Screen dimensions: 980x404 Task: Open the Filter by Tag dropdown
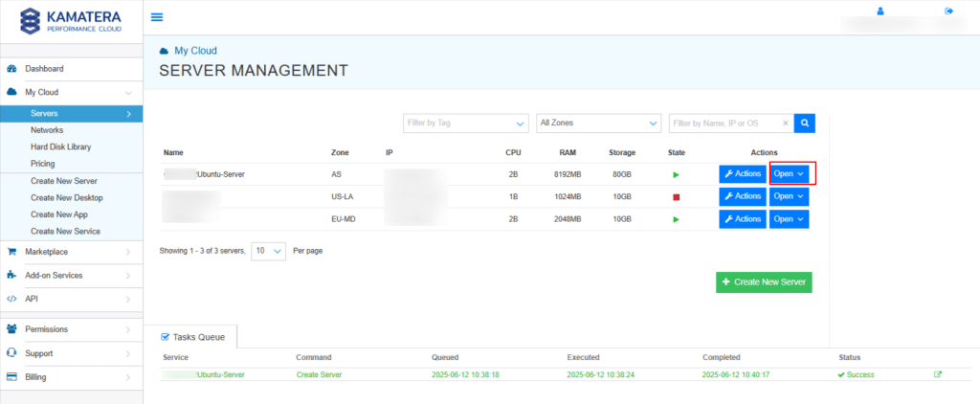[466, 123]
